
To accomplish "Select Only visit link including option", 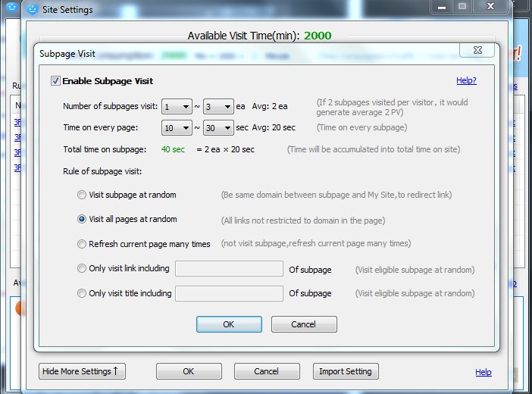I will [82, 269].
